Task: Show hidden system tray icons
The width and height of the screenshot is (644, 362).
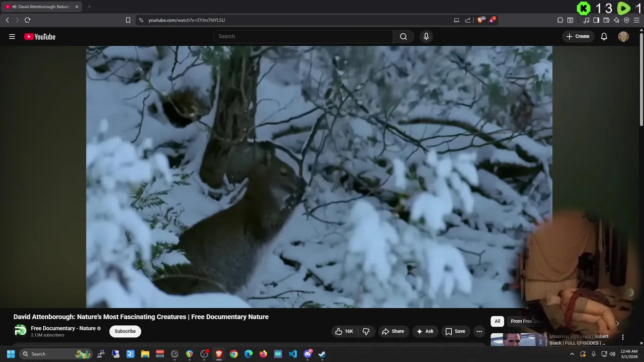Action: [x=572, y=354]
